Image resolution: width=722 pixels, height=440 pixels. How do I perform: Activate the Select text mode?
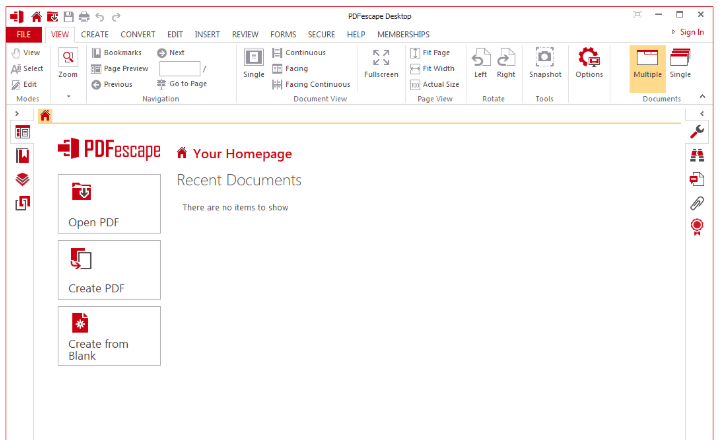pos(27,69)
